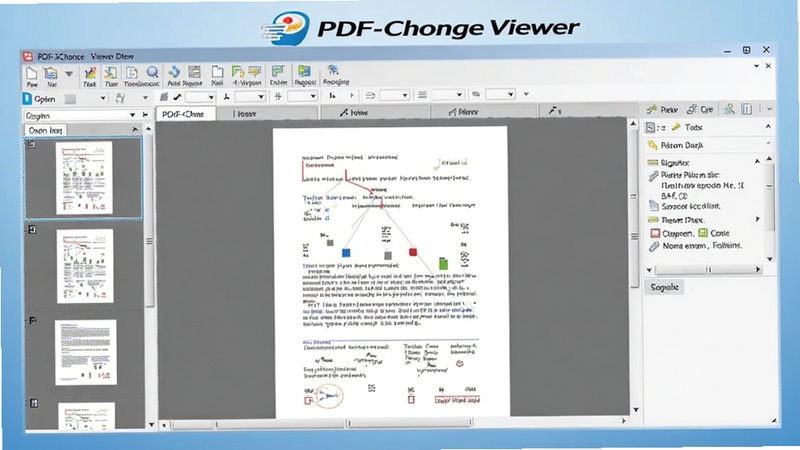Switch to the last document tab labeled F
Screen dimensions: 800x450
[589, 110]
